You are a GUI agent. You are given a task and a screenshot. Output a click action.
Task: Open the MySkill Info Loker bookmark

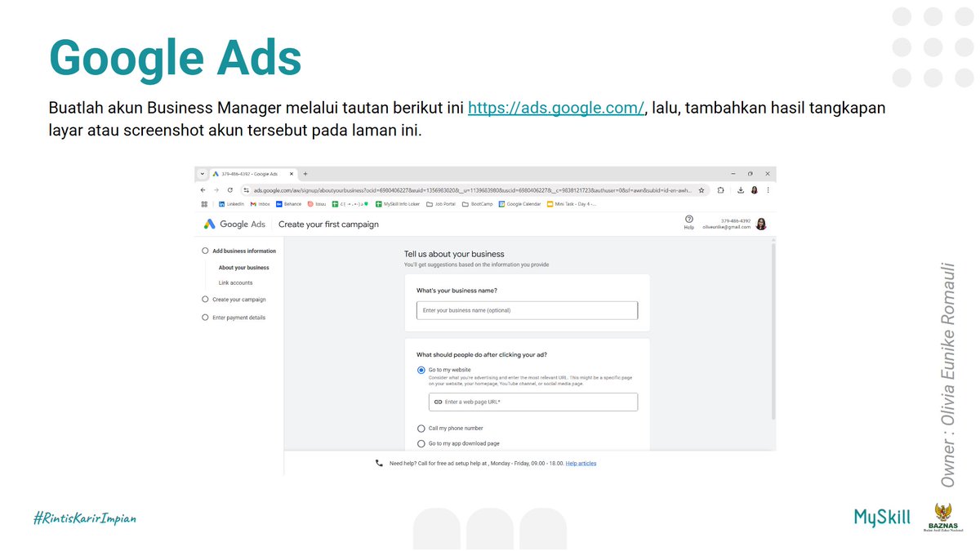pos(398,204)
